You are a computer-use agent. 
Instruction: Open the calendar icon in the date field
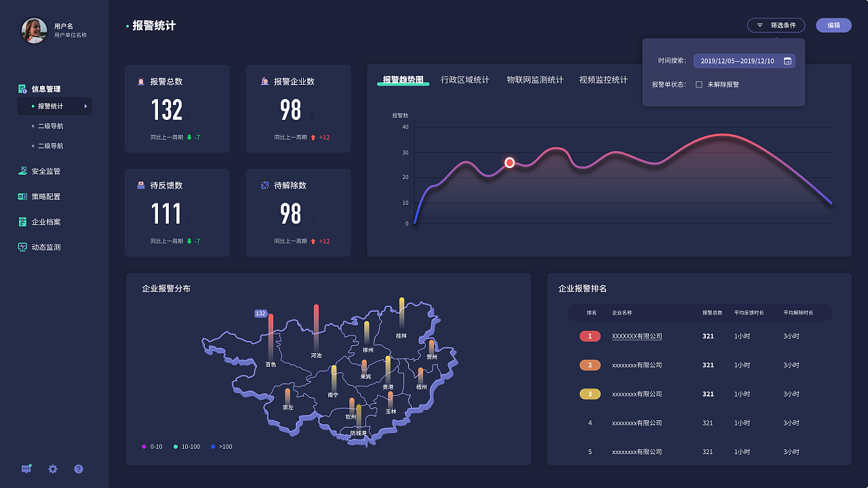pos(787,60)
